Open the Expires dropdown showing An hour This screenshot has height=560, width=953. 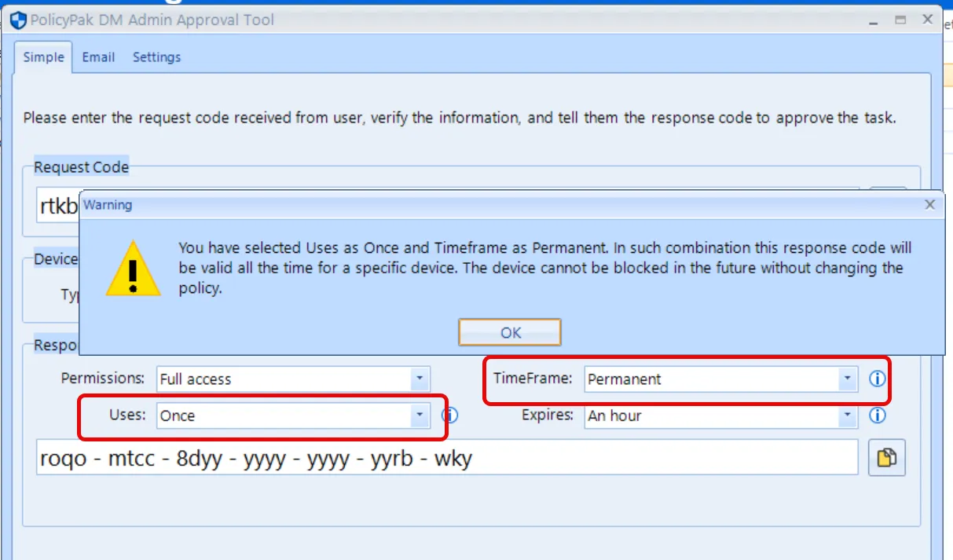(720, 415)
